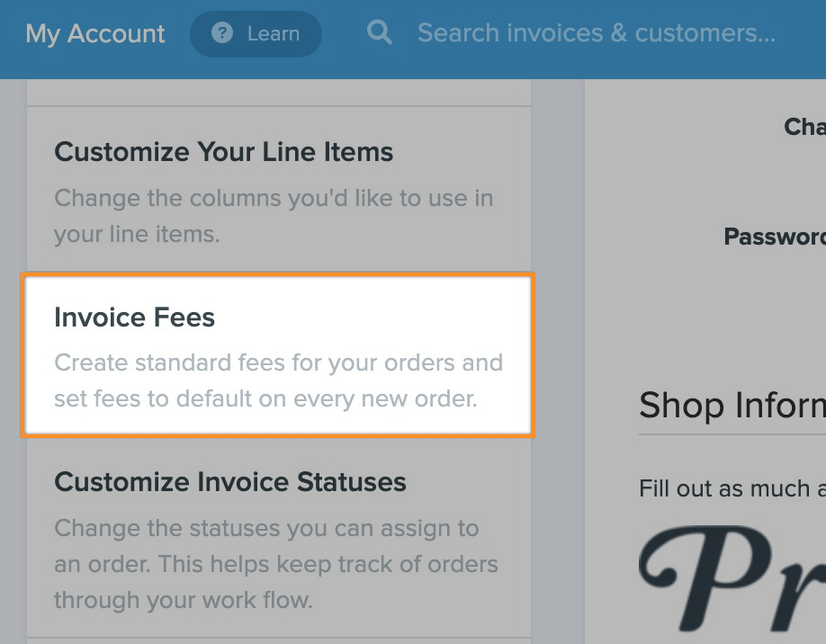Click the My Account header title
This screenshot has width=826, height=644.
(x=94, y=33)
